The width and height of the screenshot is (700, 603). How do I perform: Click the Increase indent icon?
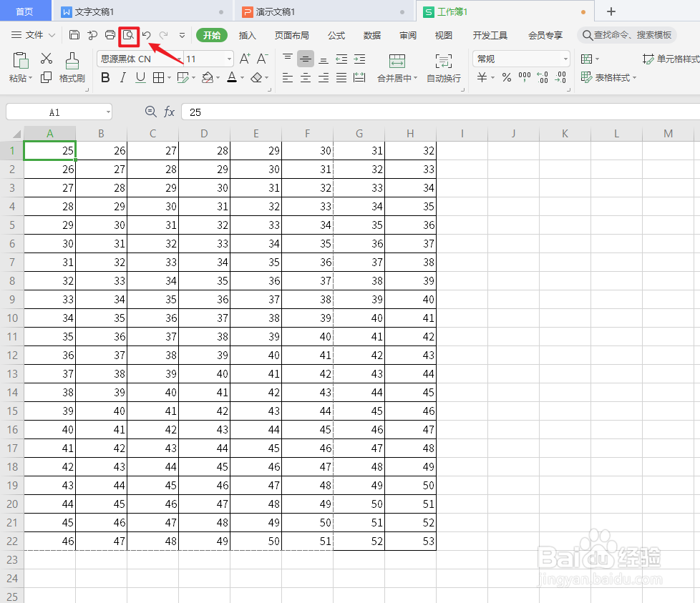tap(359, 59)
